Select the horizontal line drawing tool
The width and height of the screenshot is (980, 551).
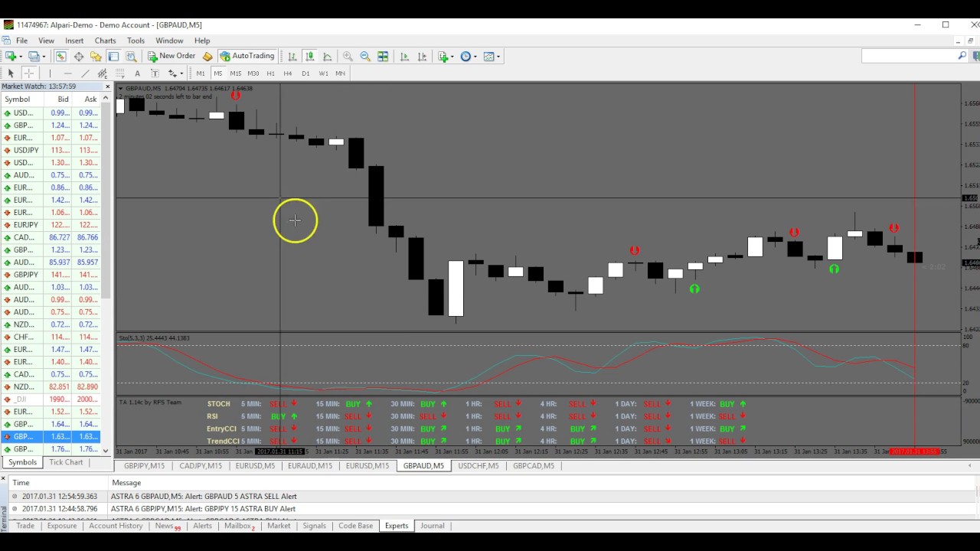[67, 73]
